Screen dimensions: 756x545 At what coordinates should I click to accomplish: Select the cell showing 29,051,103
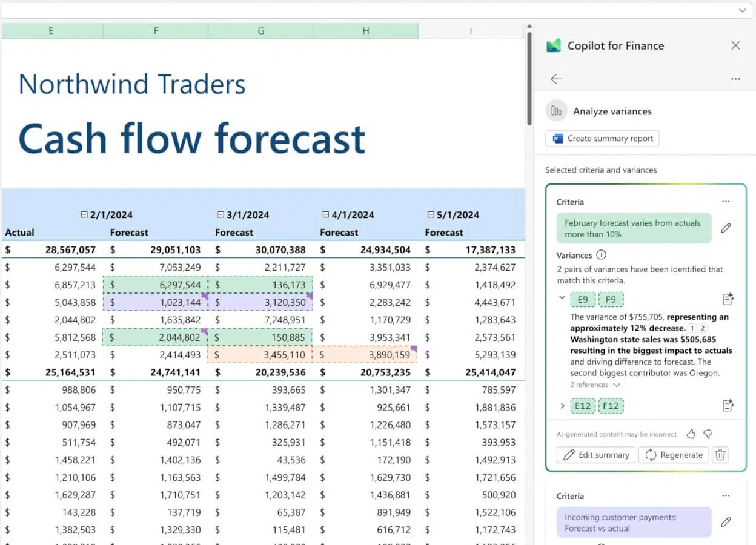156,249
